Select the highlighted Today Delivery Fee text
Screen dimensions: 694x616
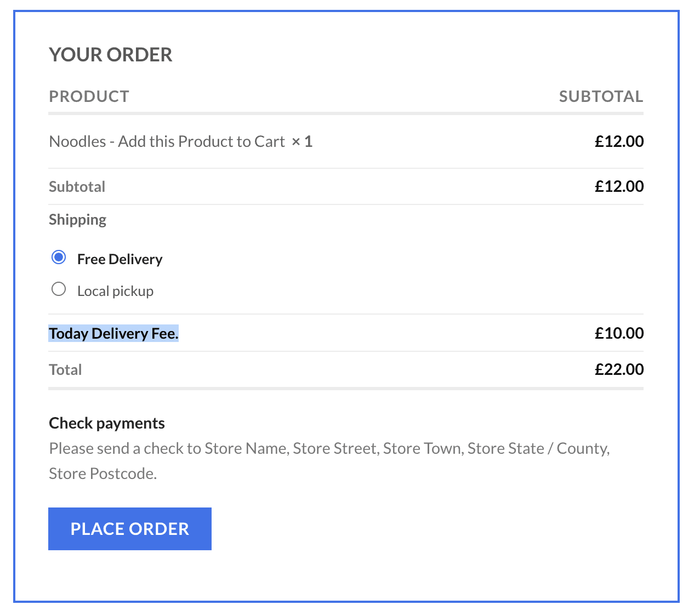113,333
